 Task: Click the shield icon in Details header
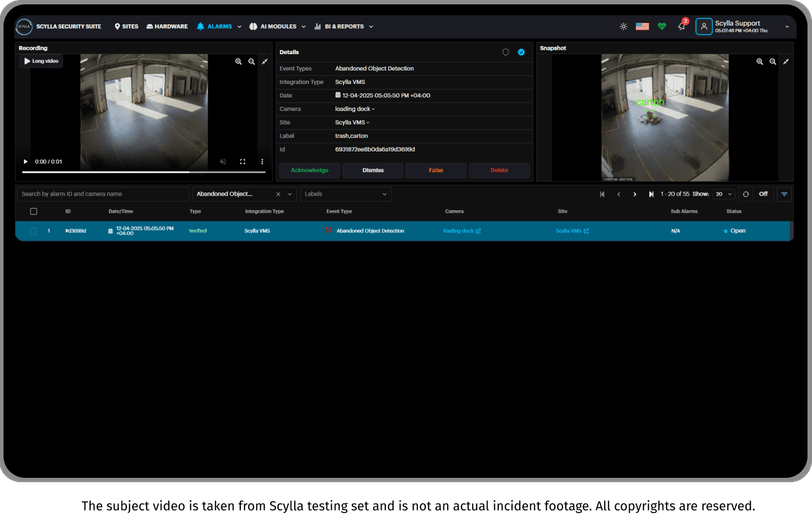(506, 52)
